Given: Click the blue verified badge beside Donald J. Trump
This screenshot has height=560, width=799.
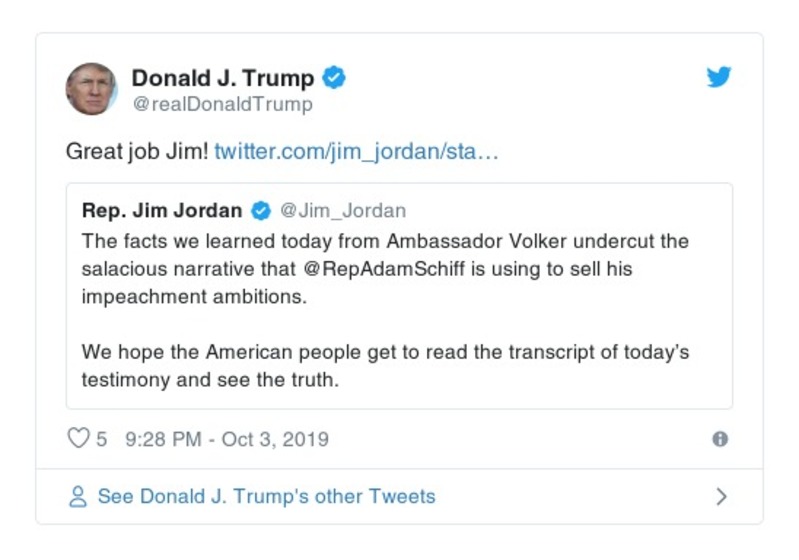Looking at the screenshot, I should (x=335, y=78).
